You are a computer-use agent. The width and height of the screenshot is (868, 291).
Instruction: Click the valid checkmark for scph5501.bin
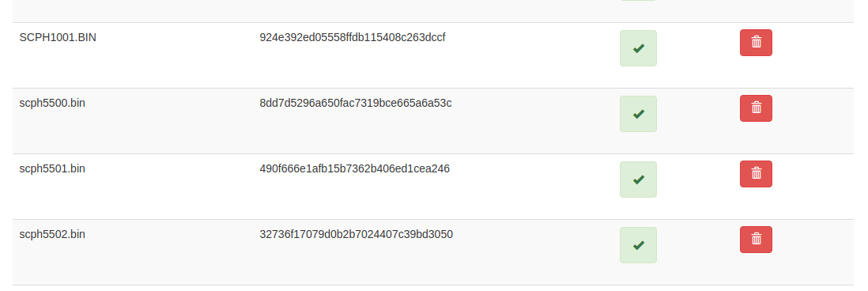pos(638,180)
